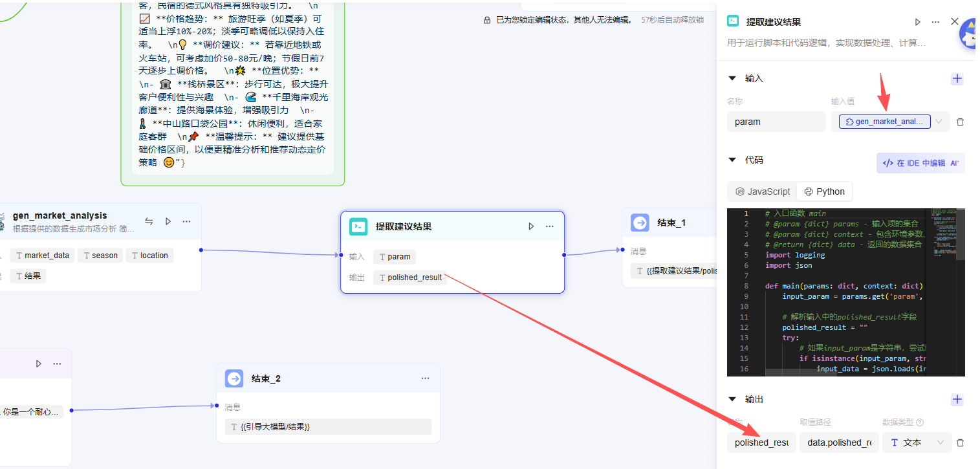Image resolution: width=980 pixels, height=469 pixels.
Task: Click the 提取建议结果 panel title icon
Action: [x=733, y=21]
